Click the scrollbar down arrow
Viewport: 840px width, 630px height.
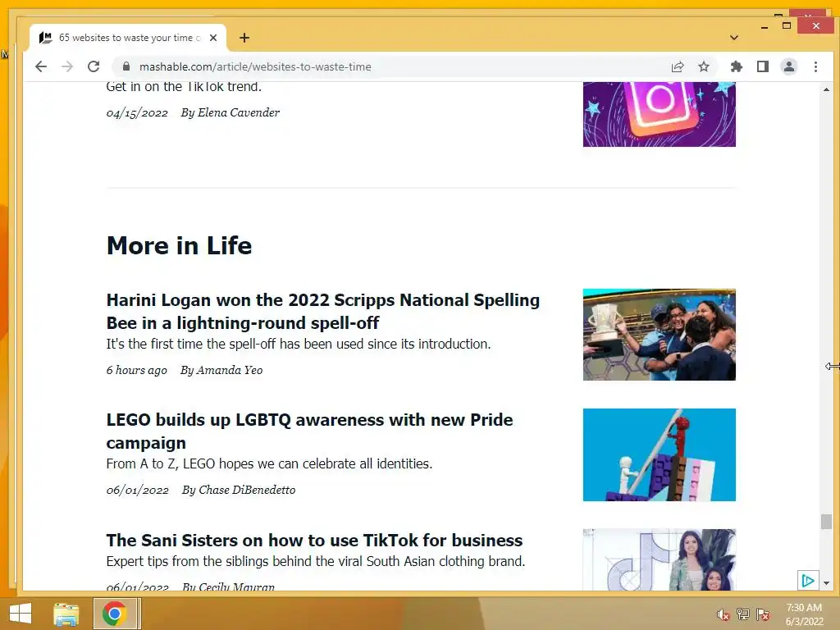coord(826,583)
